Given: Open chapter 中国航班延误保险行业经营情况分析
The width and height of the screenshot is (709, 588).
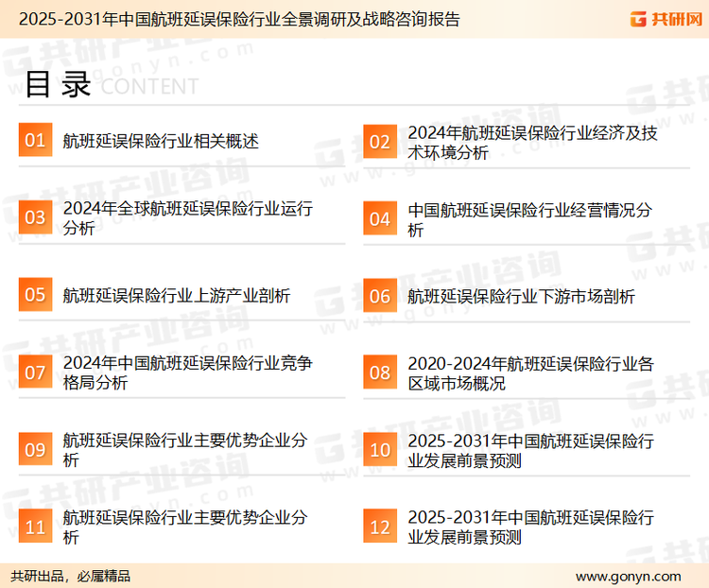Looking at the screenshot, I should point(529,219).
